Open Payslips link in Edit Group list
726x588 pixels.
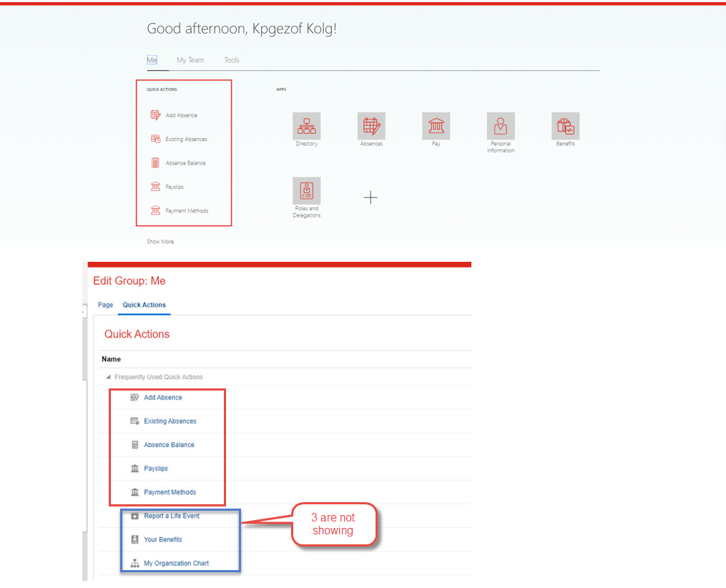156,469
